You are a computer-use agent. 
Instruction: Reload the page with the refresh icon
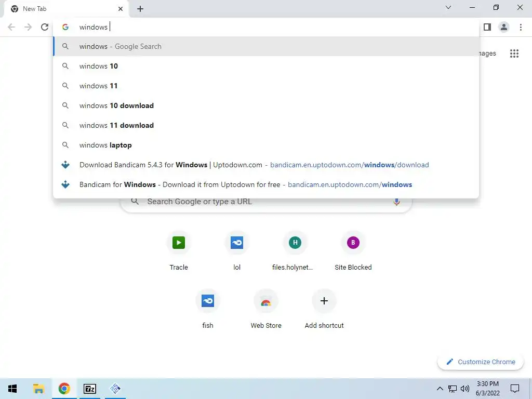(45, 27)
